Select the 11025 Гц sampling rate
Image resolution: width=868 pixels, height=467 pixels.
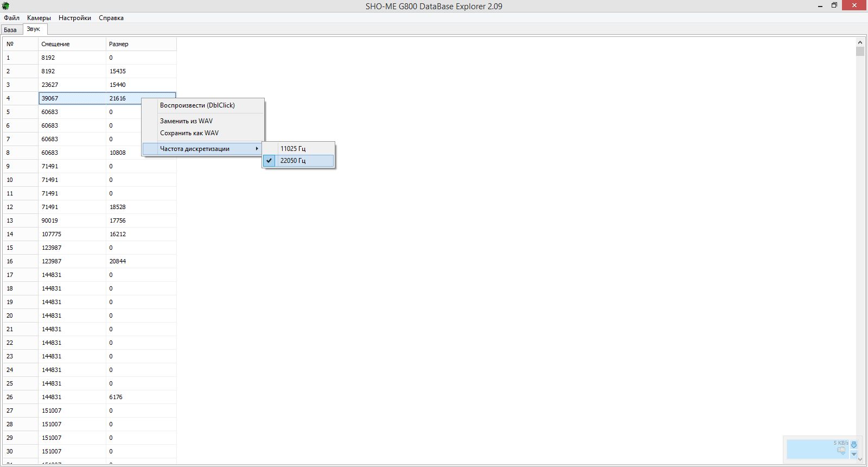tap(298, 149)
